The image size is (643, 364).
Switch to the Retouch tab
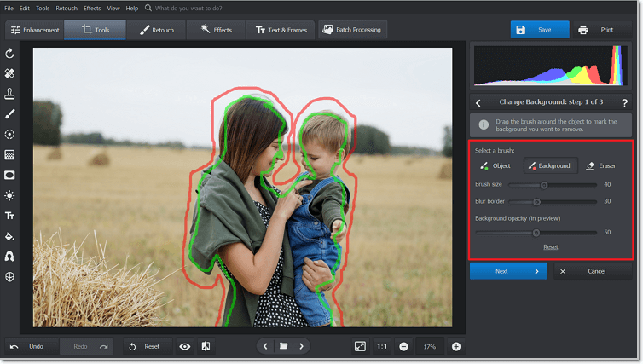point(157,30)
